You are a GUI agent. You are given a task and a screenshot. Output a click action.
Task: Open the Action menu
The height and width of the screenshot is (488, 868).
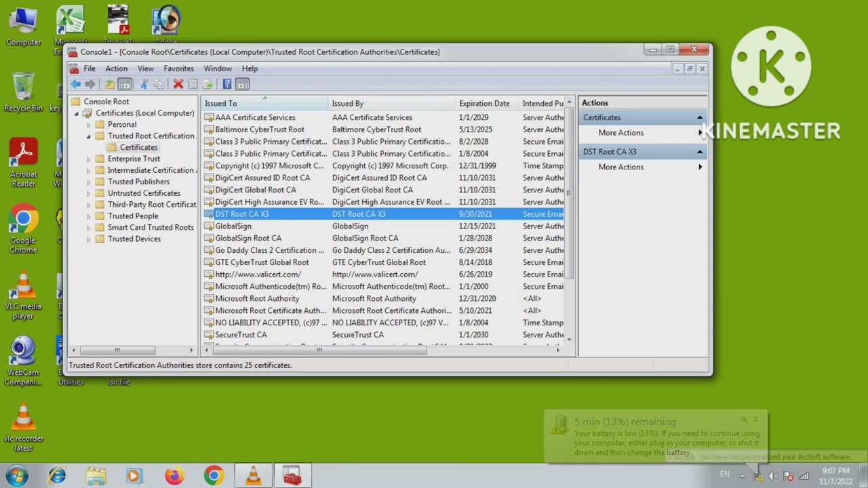click(x=116, y=68)
